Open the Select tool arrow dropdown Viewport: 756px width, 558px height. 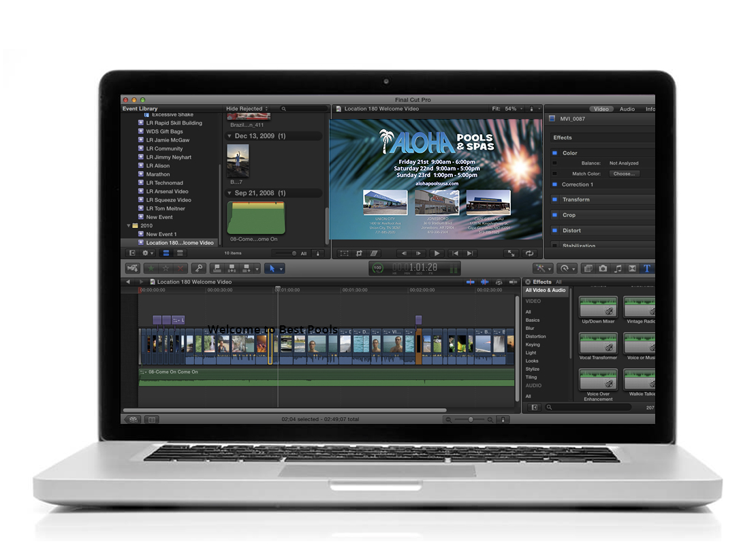[x=281, y=269]
